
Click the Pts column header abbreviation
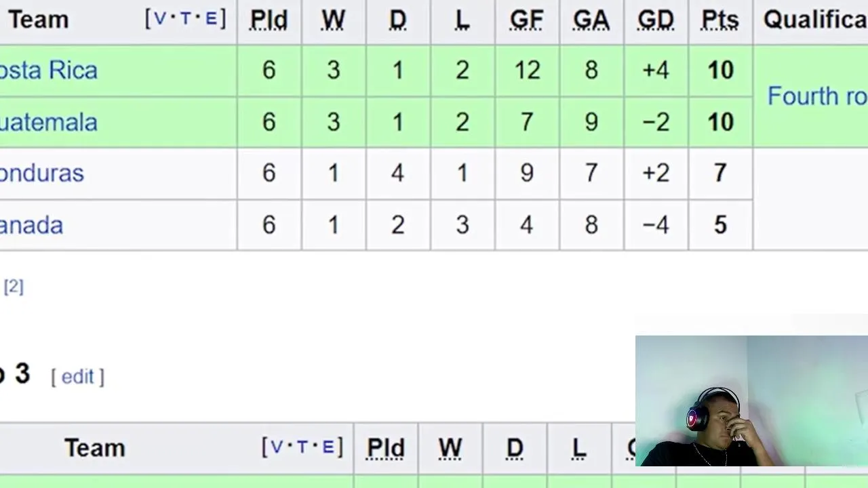(719, 20)
